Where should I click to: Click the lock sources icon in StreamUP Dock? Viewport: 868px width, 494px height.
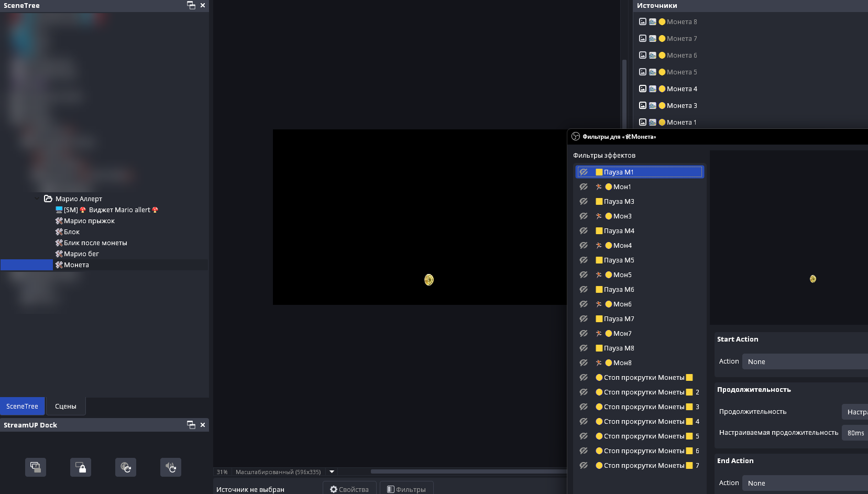81,467
